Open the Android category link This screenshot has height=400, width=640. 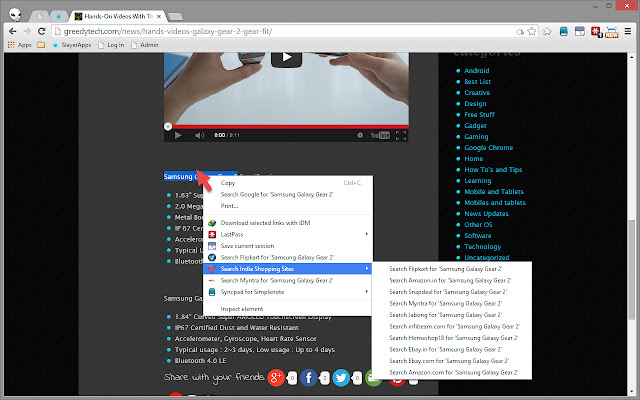click(x=476, y=71)
